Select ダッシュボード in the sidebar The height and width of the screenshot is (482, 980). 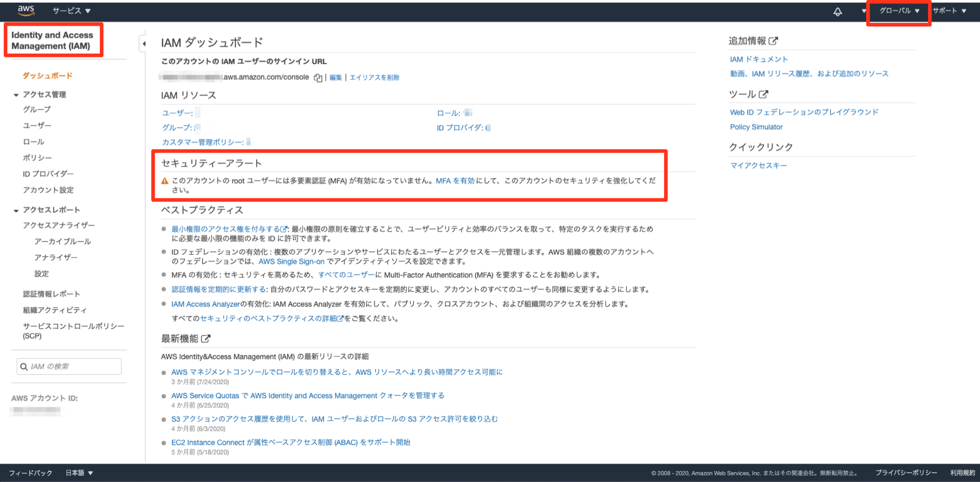tap(47, 75)
